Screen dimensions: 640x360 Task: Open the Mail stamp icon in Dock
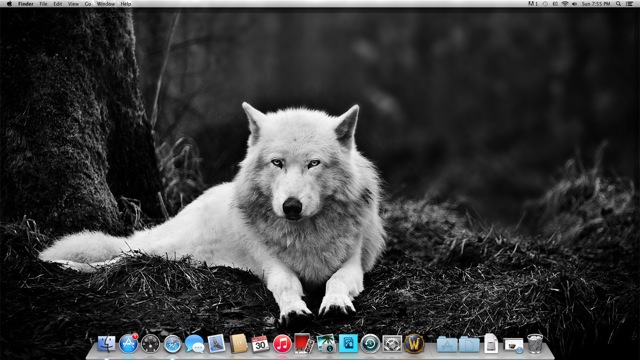pos(216,343)
